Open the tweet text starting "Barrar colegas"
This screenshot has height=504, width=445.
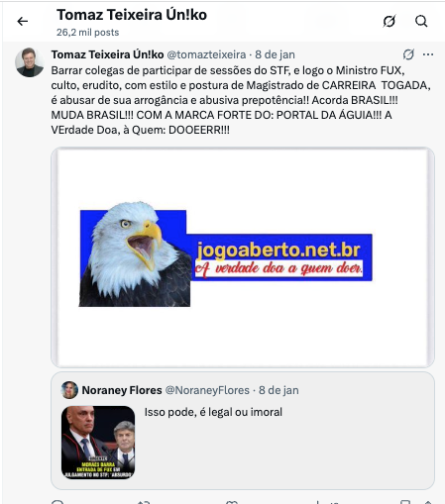(x=241, y=100)
